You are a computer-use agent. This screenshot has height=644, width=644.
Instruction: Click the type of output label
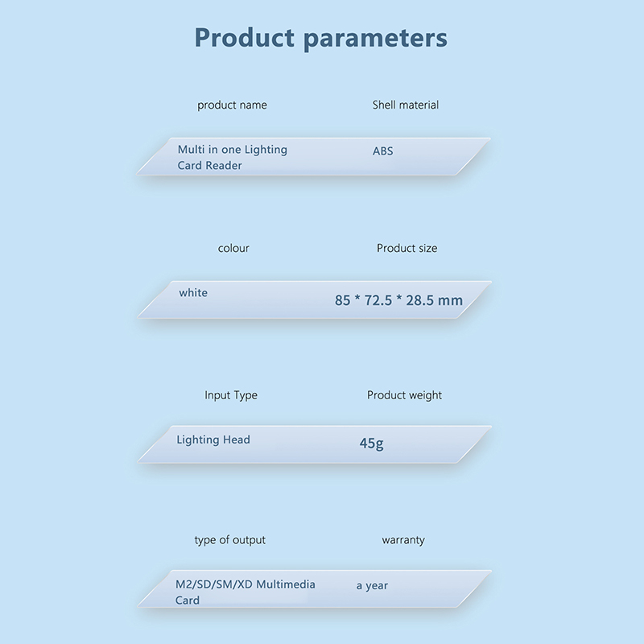coord(229,540)
